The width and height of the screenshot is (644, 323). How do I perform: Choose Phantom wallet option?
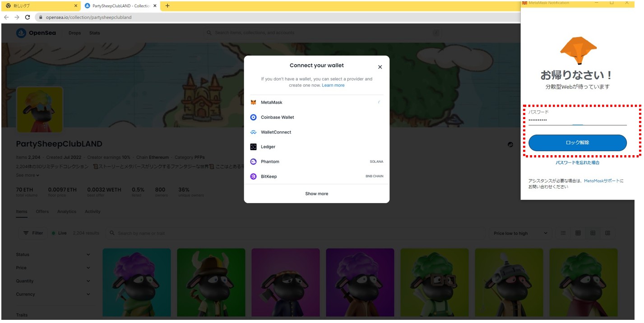pyautogui.click(x=317, y=161)
